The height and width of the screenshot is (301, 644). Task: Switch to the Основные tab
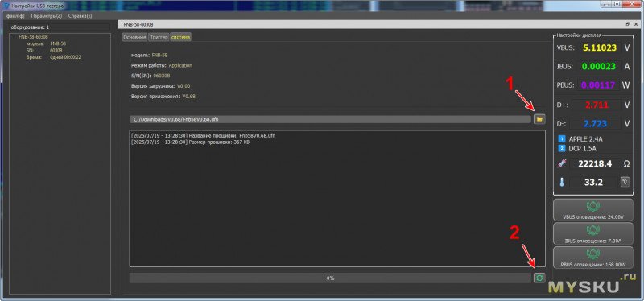(x=134, y=37)
